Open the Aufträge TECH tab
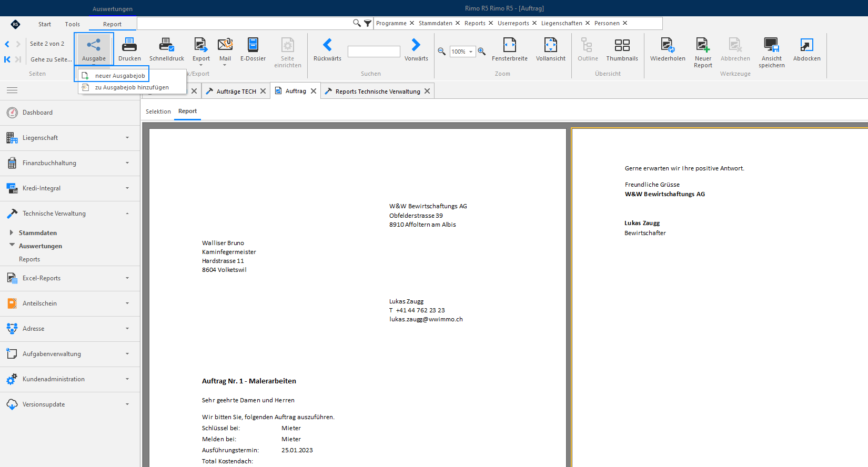 tap(236, 91)
